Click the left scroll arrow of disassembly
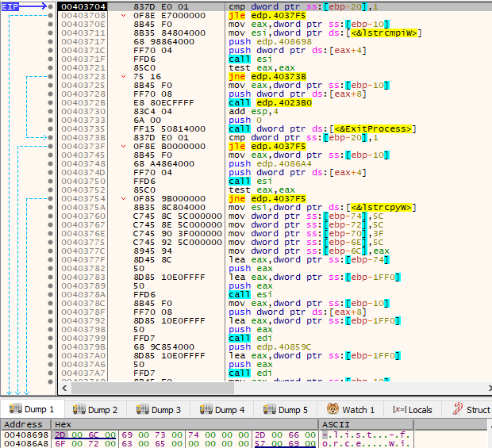This screenshot has height=448, width=492. tap(64, 388)
